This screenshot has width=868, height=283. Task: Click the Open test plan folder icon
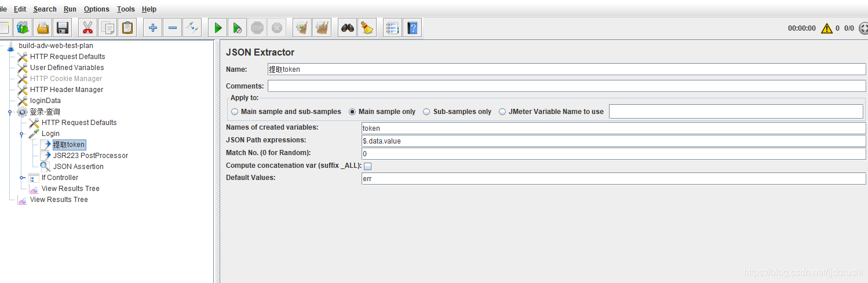tap(43, 27)
